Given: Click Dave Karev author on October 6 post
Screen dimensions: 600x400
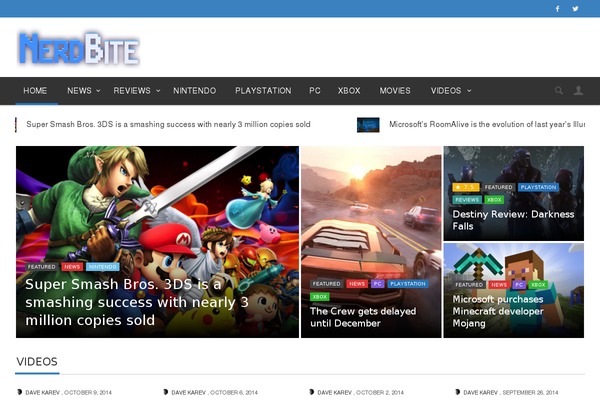Looking at the screenshot, I should pos(189,392).
